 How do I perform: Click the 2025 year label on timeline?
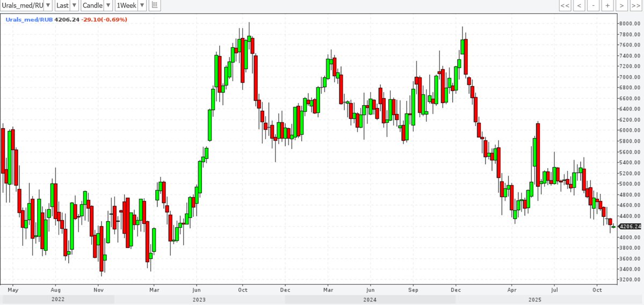(535, 300)
